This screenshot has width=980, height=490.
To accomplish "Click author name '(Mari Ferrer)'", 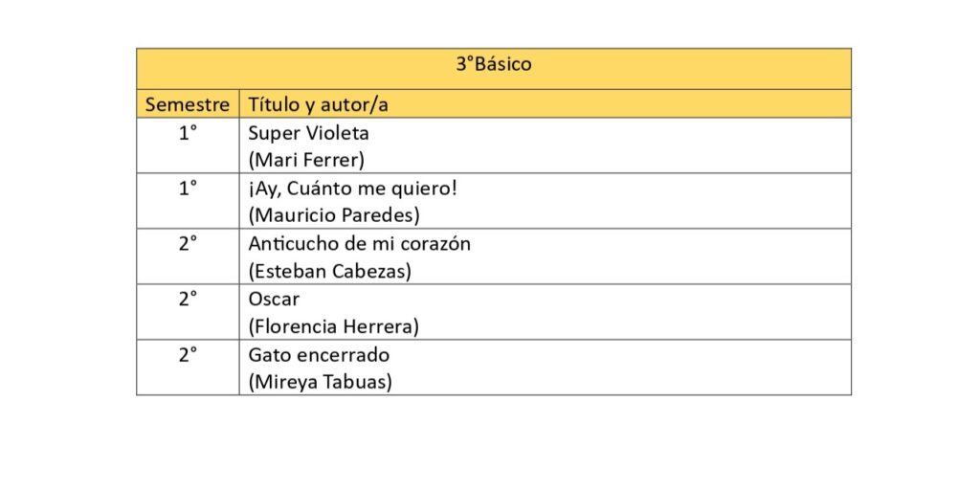I will coord(306,160).
